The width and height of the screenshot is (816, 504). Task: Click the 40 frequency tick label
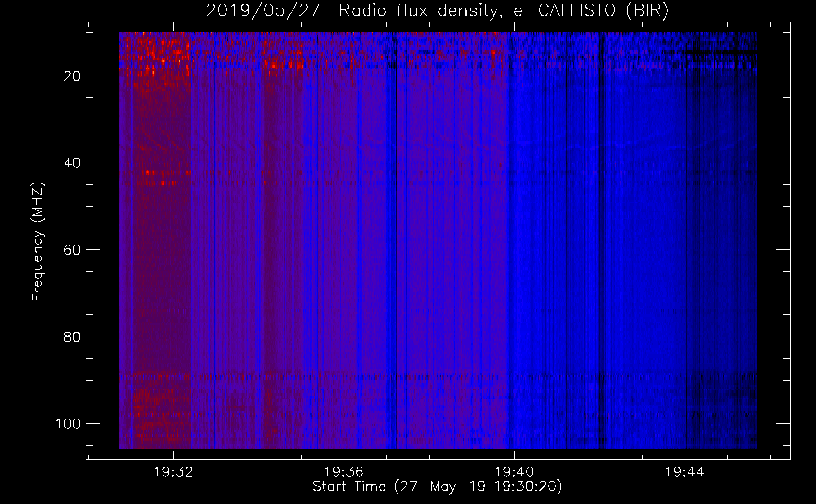pyautogui.click(x=72, y=163)
